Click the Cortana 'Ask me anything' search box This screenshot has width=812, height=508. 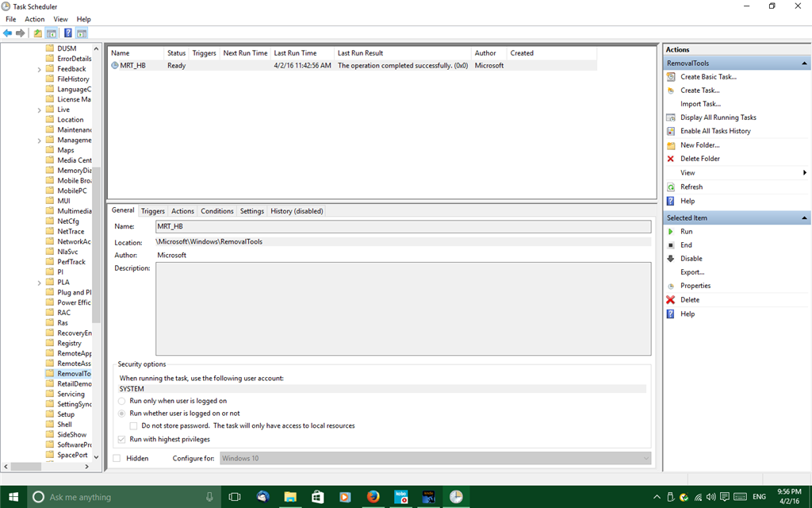point(124,497)
